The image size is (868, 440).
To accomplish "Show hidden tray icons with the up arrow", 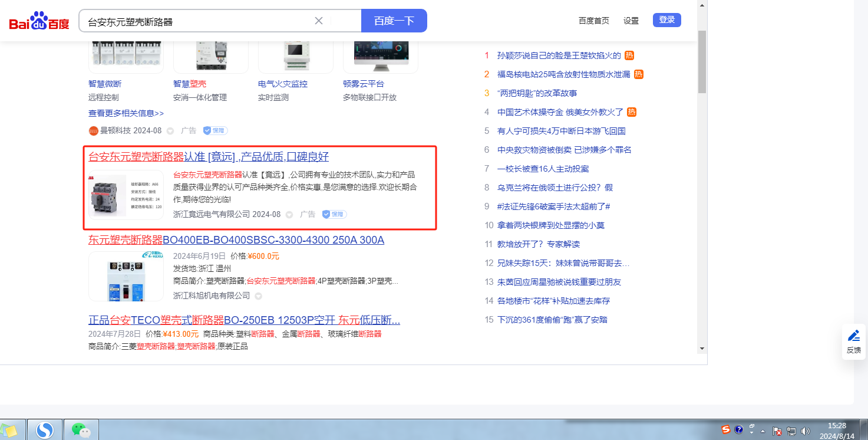I will tap(763, 431).
